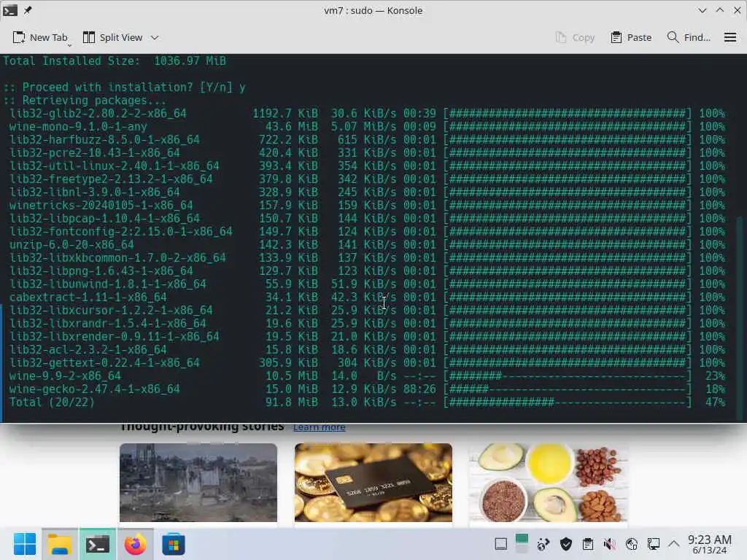The height and width of the screenshot is (560, 747).
Task: Click the display configuration tray icon
Action: tap(653, 544)
